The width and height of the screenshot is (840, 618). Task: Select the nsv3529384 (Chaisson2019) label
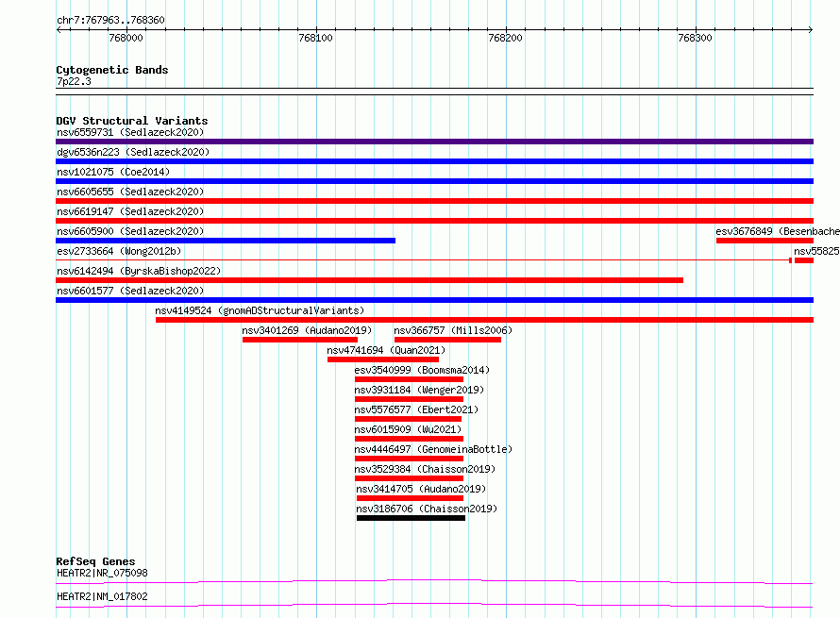(x=425, y=469)
